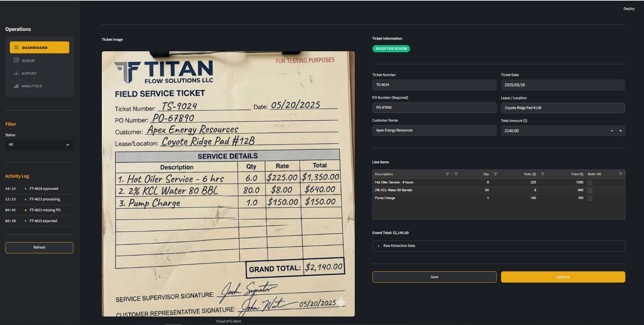Open Analytics via the bar chart icon

(x=16, y=86)
